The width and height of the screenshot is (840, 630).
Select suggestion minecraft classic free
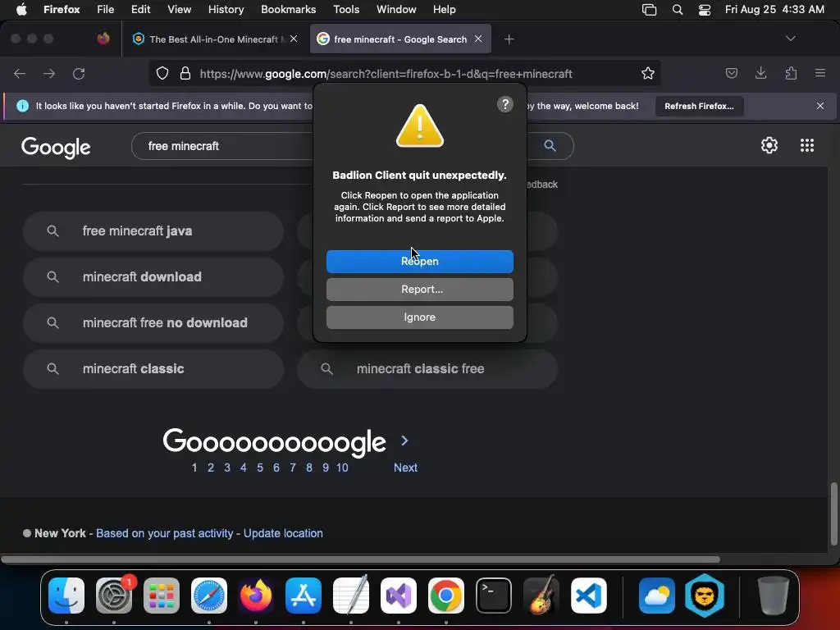(427, 369)
